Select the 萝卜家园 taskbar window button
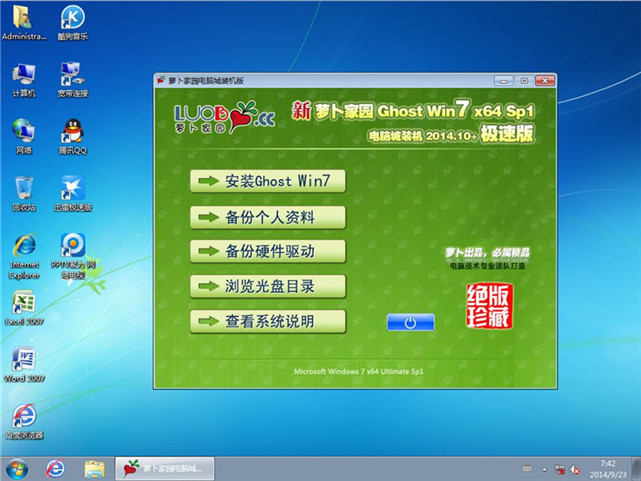The height and width of the screenshot is (481, 641). [165, 468]
